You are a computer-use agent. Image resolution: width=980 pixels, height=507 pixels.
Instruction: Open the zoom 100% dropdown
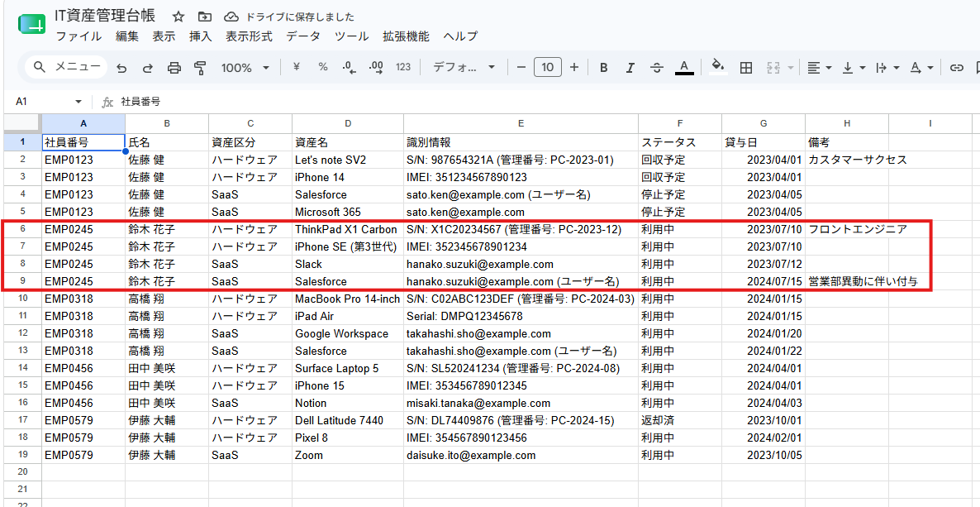pyautogui.click(x=245, y=68)
